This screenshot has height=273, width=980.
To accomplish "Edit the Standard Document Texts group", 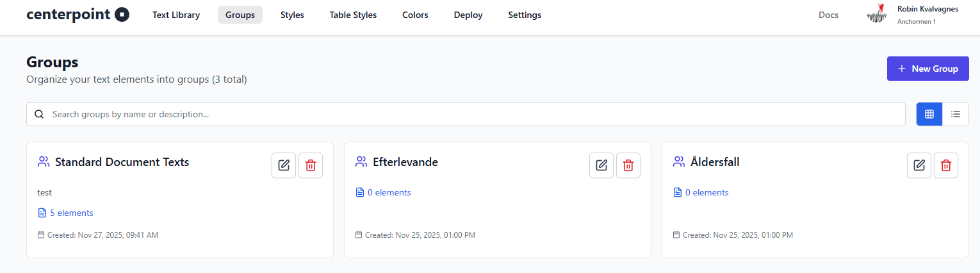I will click(284, 165).
